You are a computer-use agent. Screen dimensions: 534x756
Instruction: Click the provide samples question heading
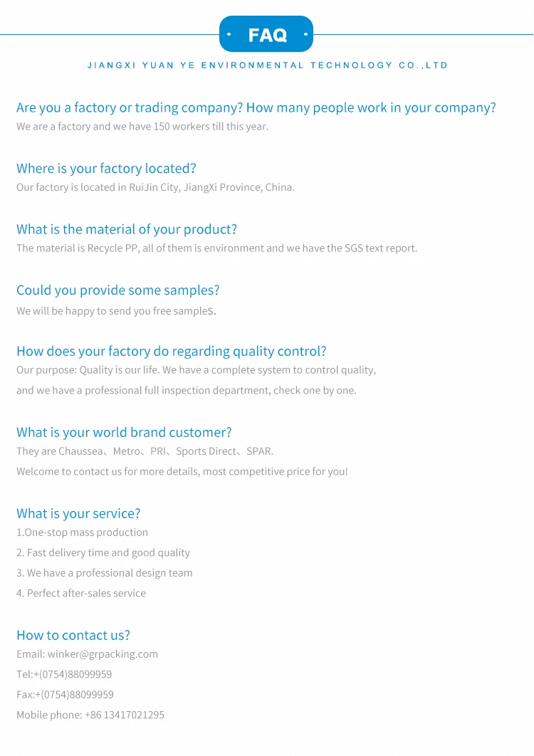coord(118,290)
